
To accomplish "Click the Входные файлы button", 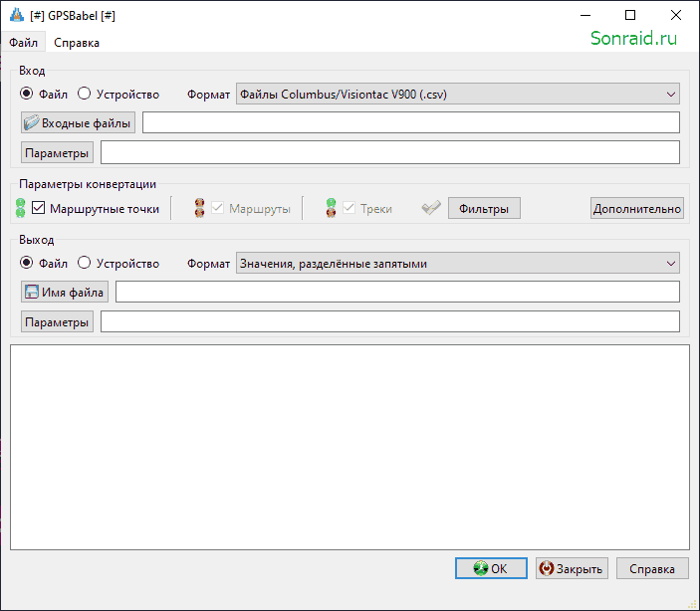I will pyautogui.click(x=78, y=122).
